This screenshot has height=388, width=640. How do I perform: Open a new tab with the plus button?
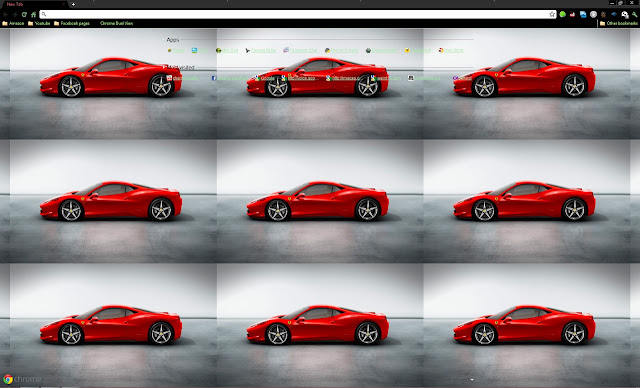73,4
